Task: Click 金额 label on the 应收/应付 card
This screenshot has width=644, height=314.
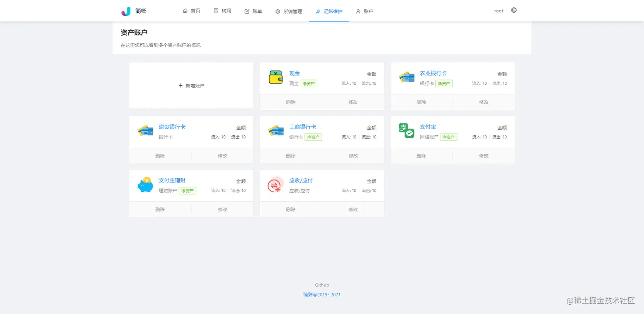Action: coord(372,181)
